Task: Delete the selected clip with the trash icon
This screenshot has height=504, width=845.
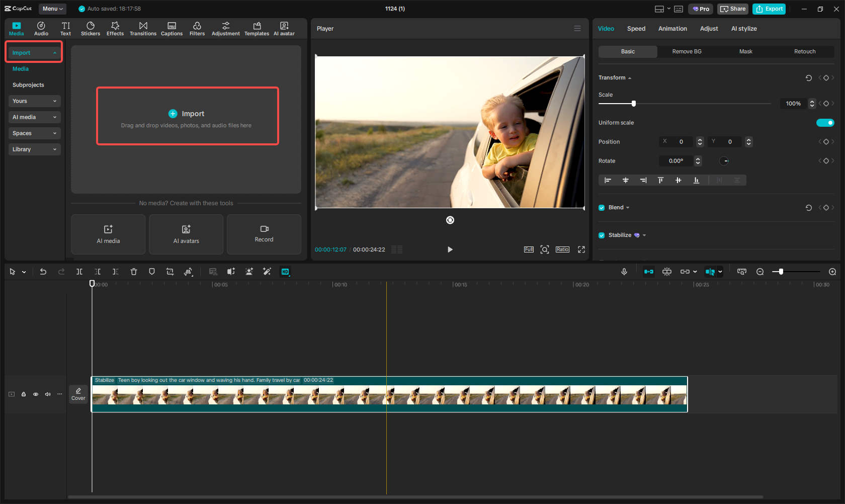Action: pyautogui.click(x=133, y=272)
